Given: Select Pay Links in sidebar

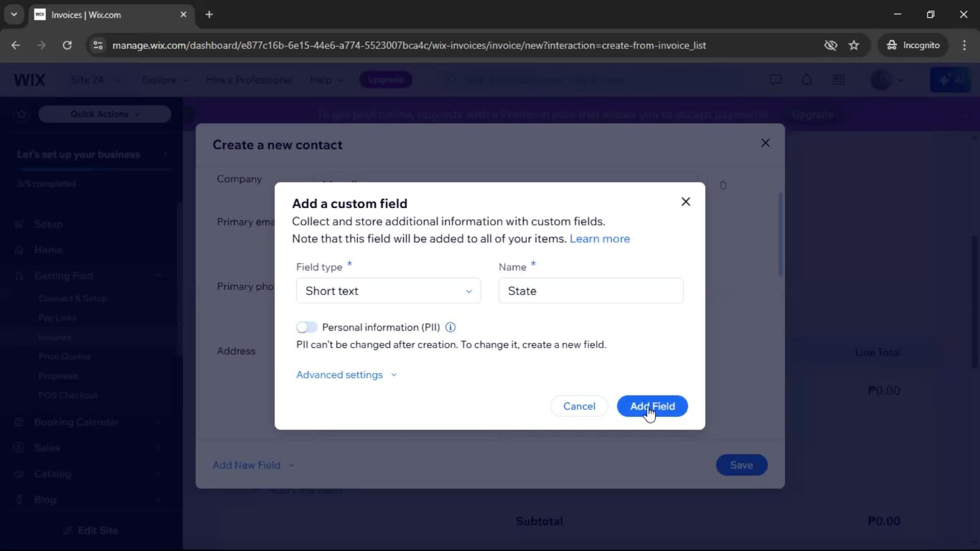Looking at the screenshot, I should tap(57, 318).
